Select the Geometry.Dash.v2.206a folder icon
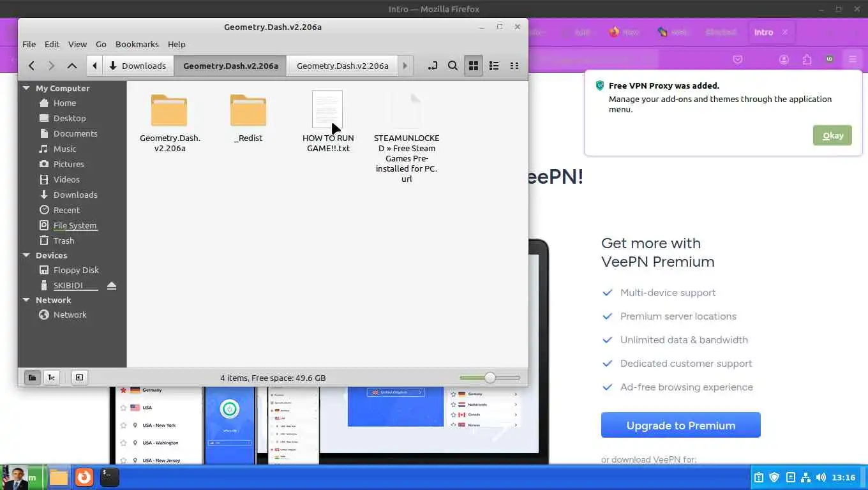Viewport: 868px width, 490px height. point(169,111)
